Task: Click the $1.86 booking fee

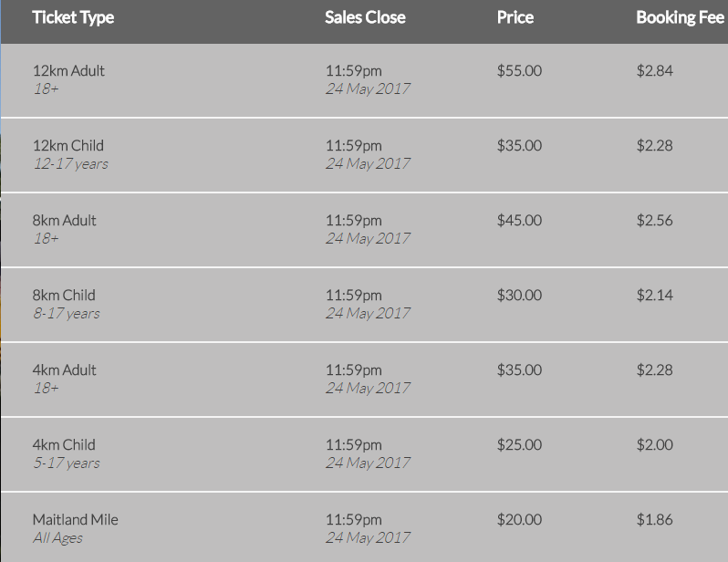Action: (x=655, y=520)
